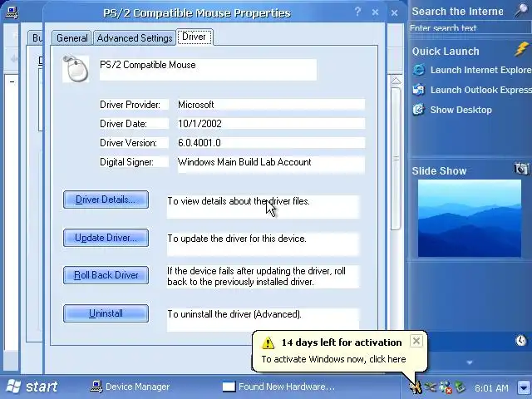Screen dimensions: 532x399
Task: Click the taskbar clock 8:01 AM
Action: pyautogui.click(x=491, y=387)
